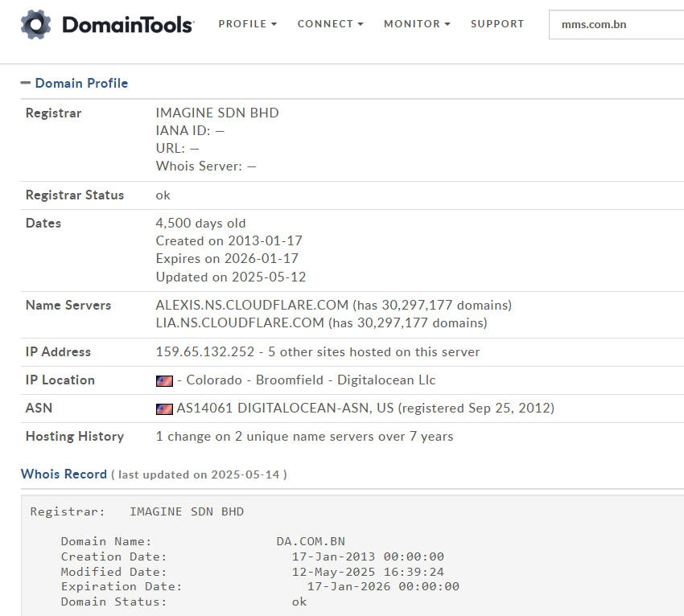Click the DomainTools gear logo icon

click(35, 24)
